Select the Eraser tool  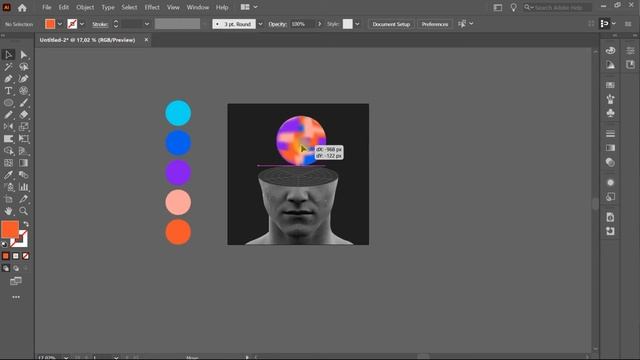click(24, 115)
